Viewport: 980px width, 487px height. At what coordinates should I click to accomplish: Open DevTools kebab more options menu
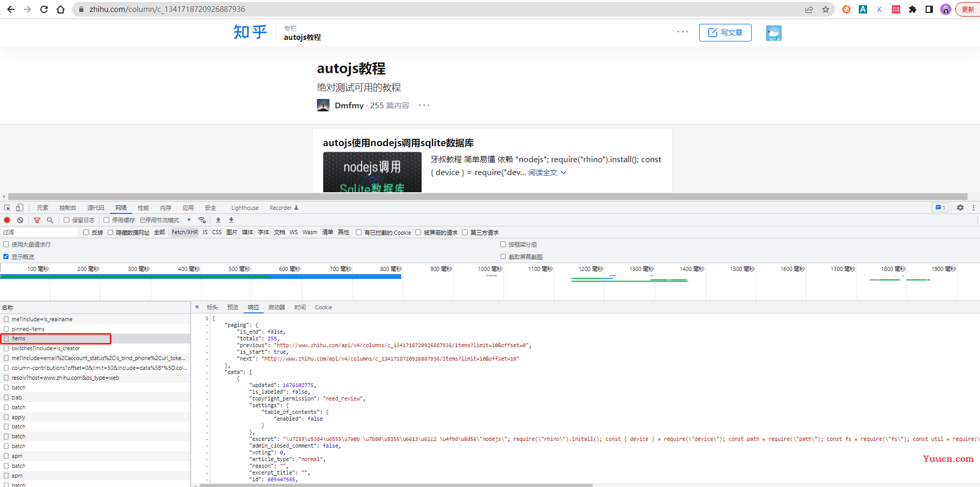tap(973, 208)
